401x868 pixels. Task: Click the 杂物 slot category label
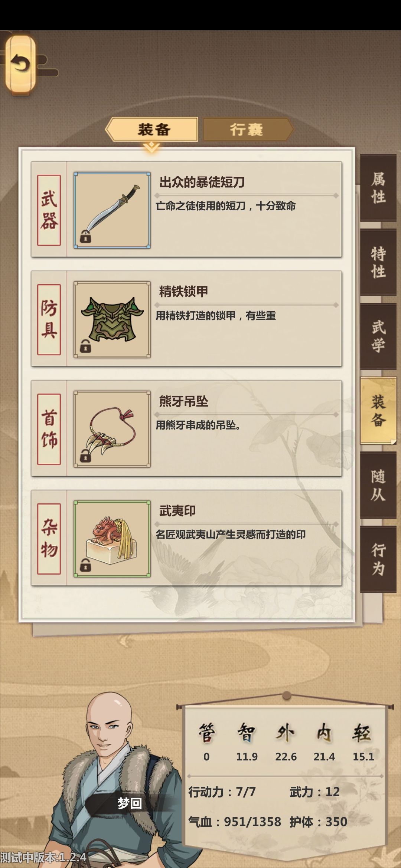(x=49, y=539)
